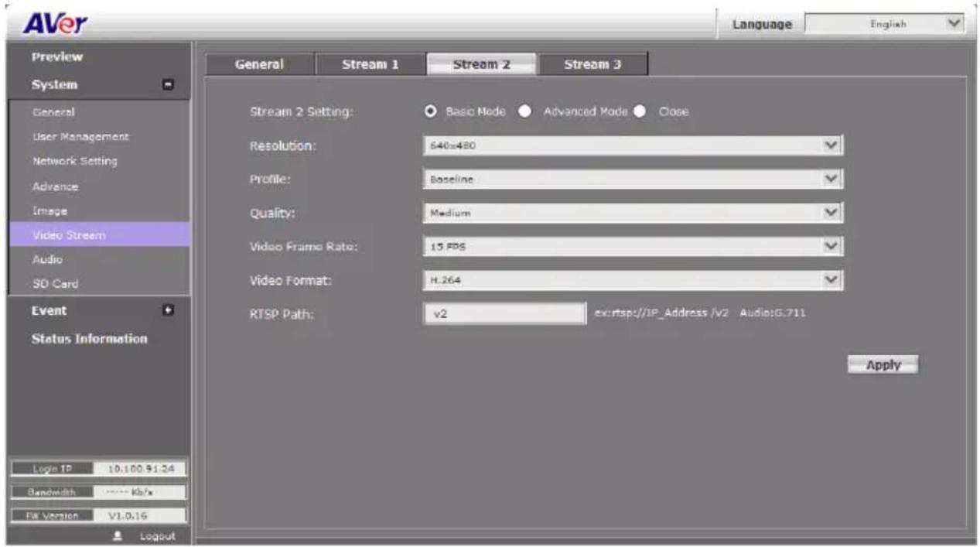The image size is (980, 547).
Task: Click the Stream 2 Setting label
Action: pyautogui.click(x=301, y=112)
